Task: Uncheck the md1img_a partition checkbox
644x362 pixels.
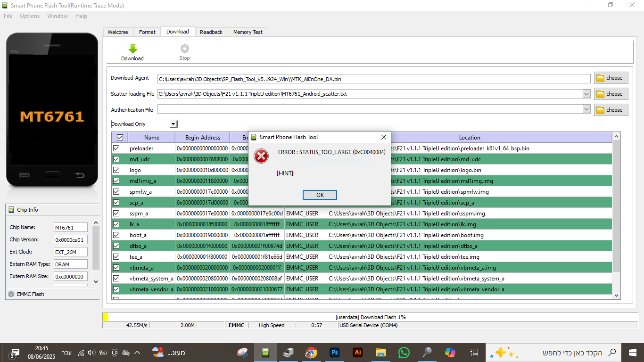Action: [x=116, y=181]
